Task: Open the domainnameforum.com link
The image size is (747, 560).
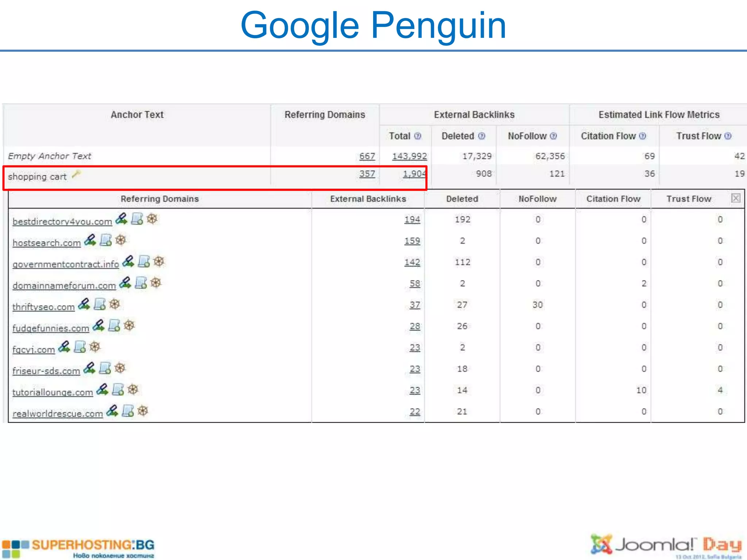Action: pyautogui.click(x=64, y=285)
